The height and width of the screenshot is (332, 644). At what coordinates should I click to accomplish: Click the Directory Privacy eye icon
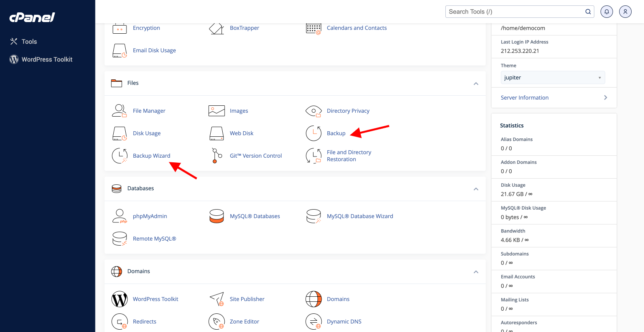pyautogui.click(x=313, y=111)
